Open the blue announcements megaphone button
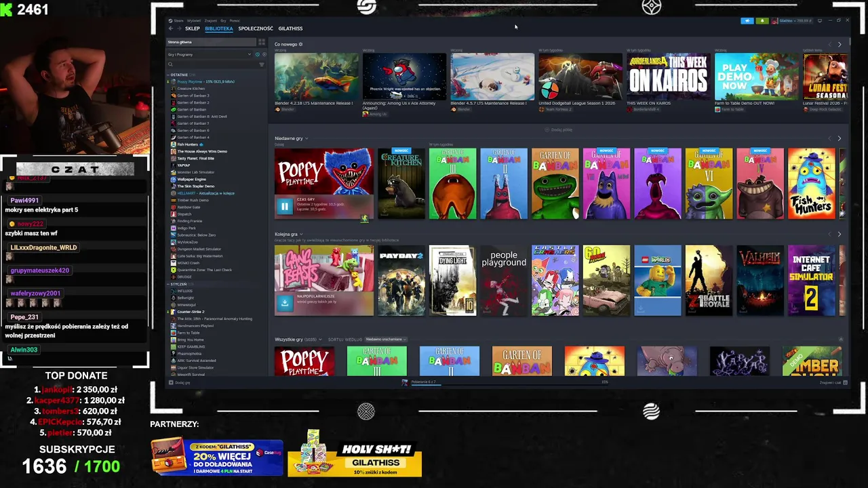 pyautogui.click(x=747, y=21)
